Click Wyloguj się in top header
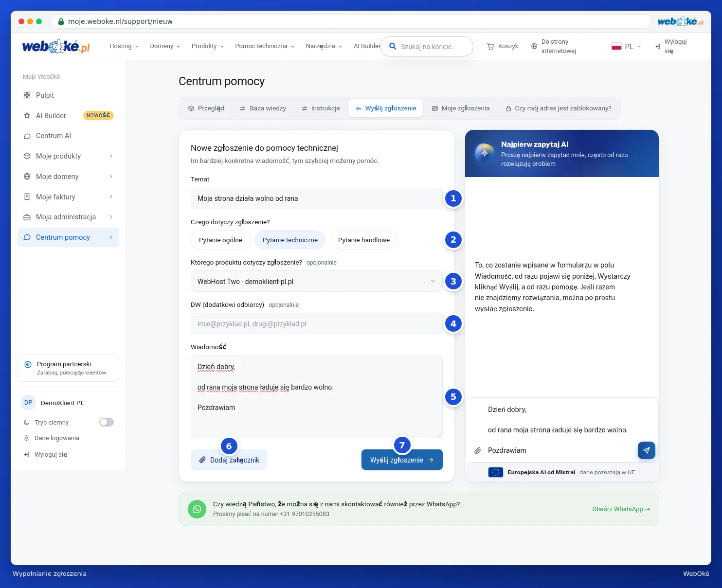722x588 pixels. point(671,46)
